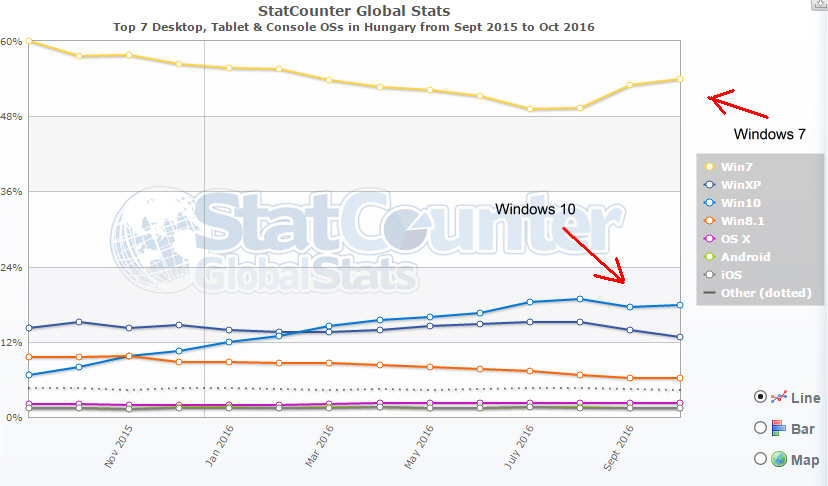The image size is (828, 486).
Task: Click the Bar chart icon
Action: tap(779, 428)
